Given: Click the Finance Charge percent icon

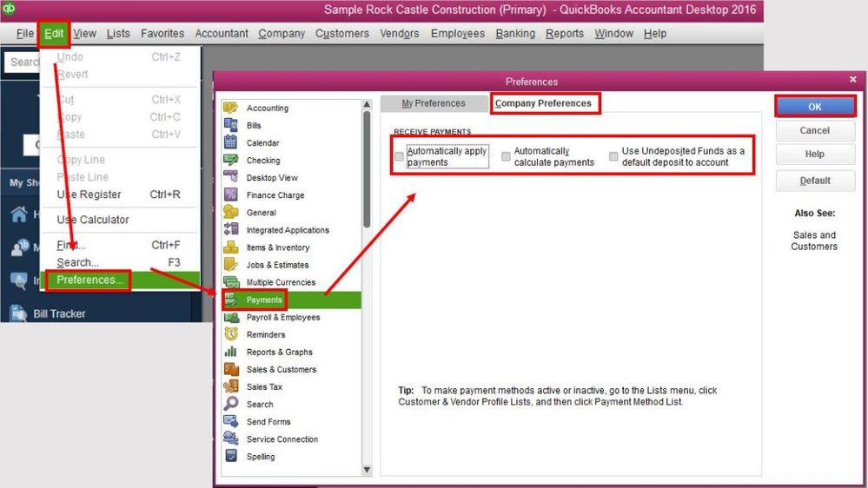Looking at the screenshot, I should 231,195.
